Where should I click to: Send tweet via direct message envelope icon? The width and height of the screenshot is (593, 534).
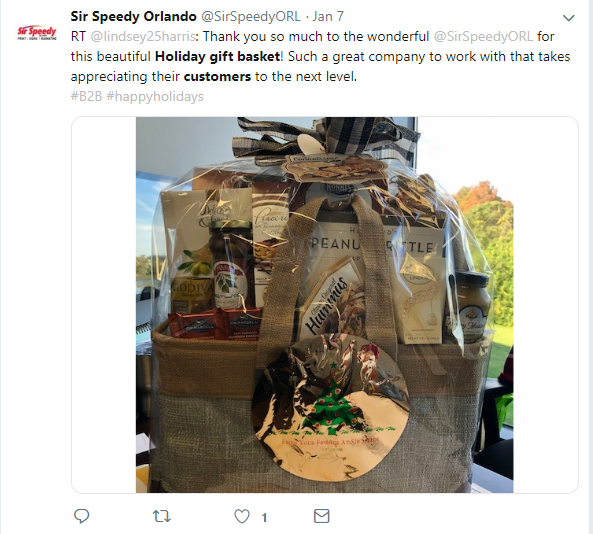coord(322,516)
